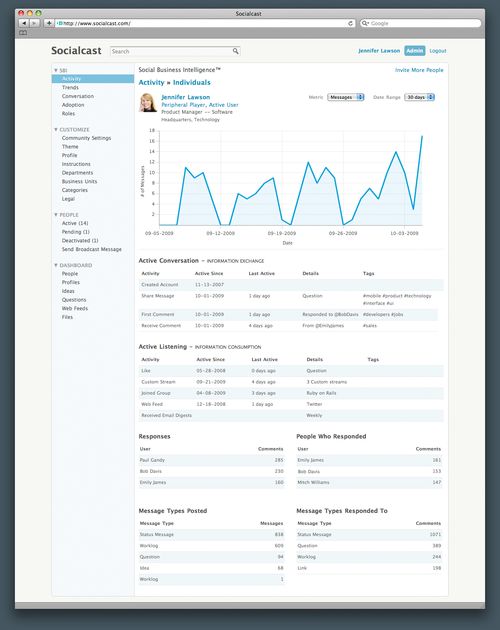Click Received Email Digests row
The image size is (500, 630).
291,415
